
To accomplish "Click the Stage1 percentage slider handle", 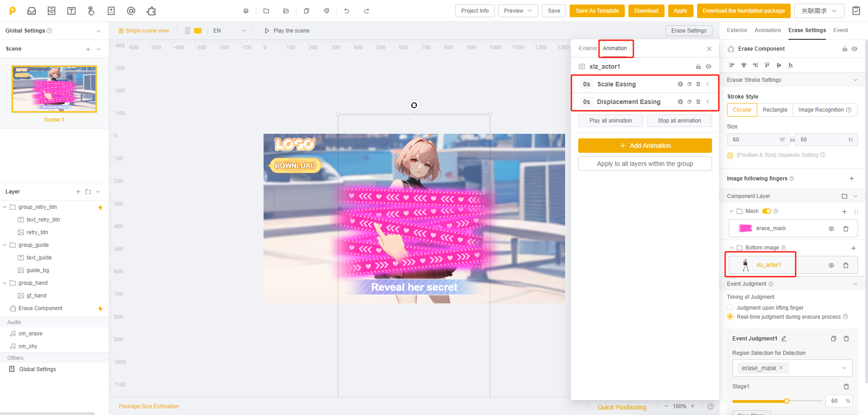I will coord(787,401).
